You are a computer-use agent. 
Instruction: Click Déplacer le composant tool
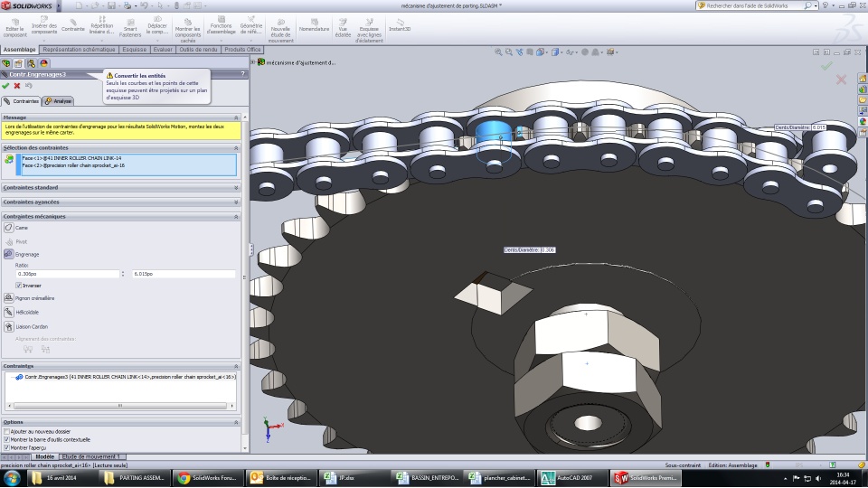pos(157,26)
